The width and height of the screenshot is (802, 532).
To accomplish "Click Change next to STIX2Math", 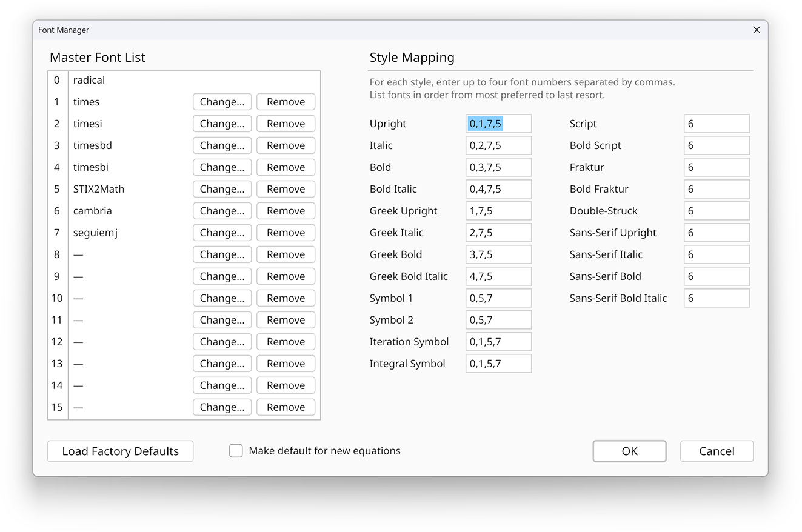I will tap(222, 189).
